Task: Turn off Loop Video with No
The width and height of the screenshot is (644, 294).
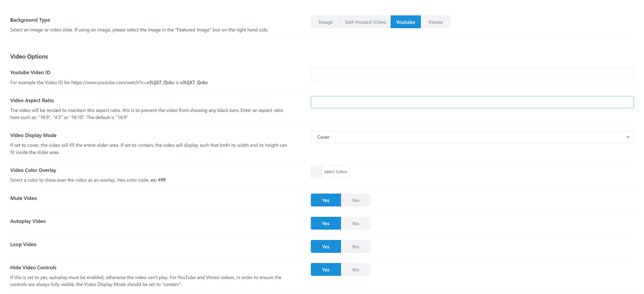Action: [x=355, y=247]
